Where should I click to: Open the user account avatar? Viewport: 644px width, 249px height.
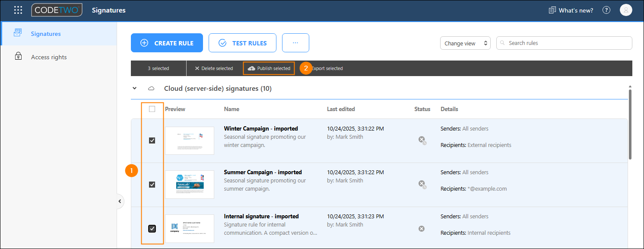coord(626,10)
